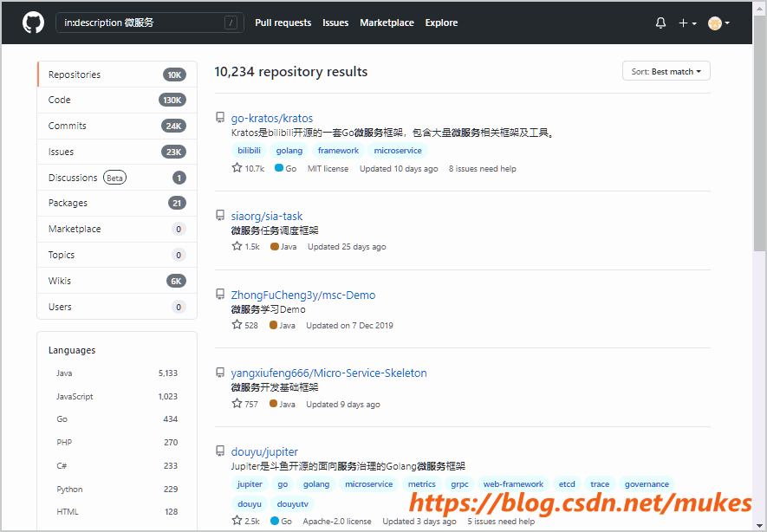Filter results by Java language
Image resolution: width=767 pixels, height=532 pixels.
pos(117,373)
